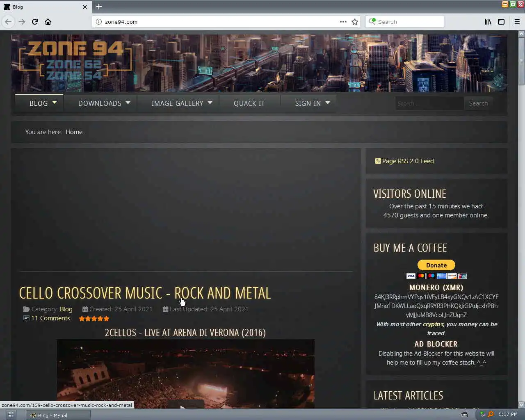Screen dimensions: 525x420
Task: Open a new browser tab
Action: [x=99, y=7]
